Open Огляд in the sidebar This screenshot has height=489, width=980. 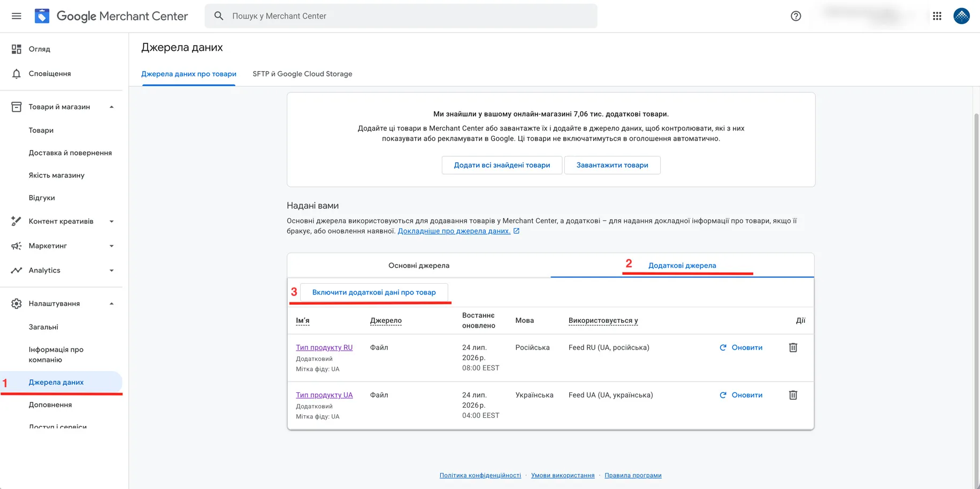click(x=40, y=49)
